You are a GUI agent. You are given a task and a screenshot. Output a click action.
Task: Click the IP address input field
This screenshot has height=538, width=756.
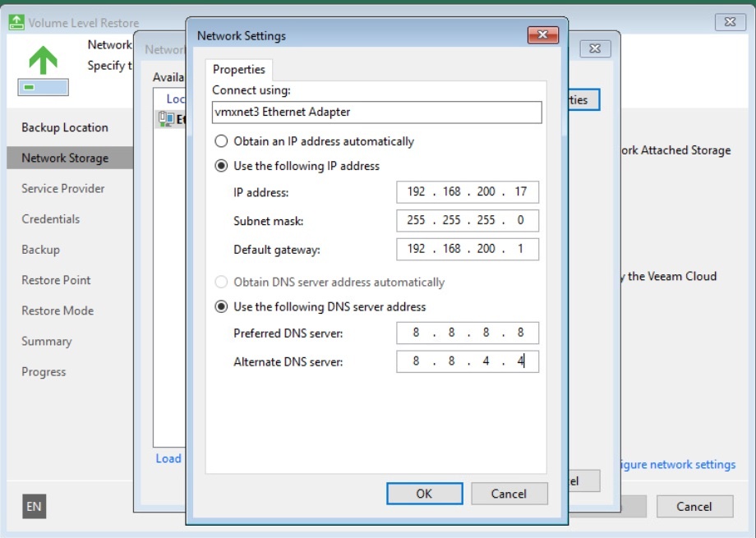[467, 191]
